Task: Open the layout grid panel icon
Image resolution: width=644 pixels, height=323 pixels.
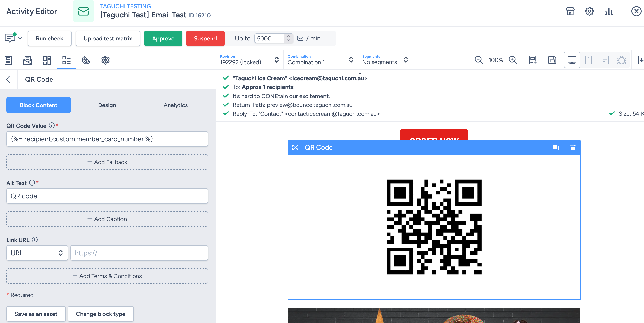Action: coord(47,60)
